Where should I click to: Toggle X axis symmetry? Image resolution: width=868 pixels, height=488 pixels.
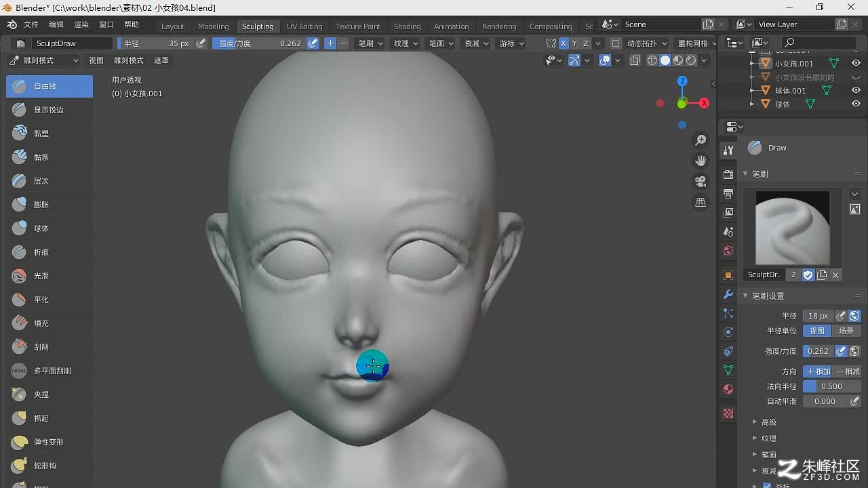[564, 43]
